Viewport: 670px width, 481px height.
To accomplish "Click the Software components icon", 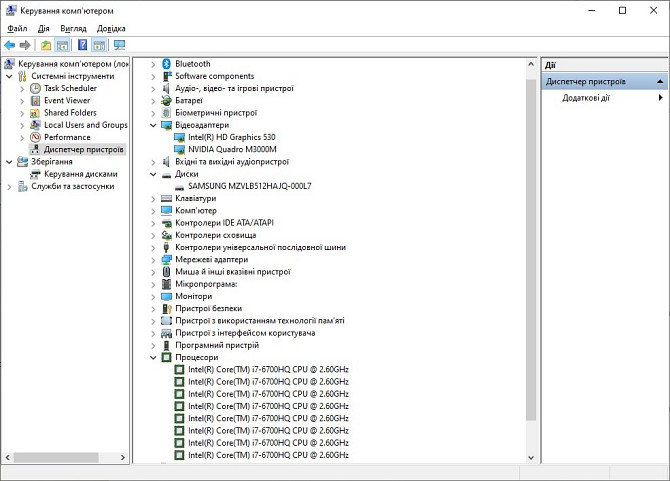I will [167, 76].
